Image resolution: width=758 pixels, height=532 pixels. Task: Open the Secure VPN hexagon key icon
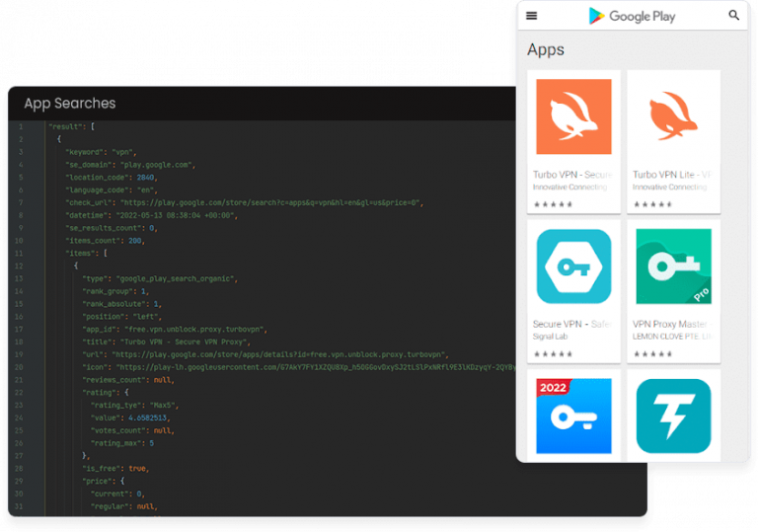pos(573,266)
